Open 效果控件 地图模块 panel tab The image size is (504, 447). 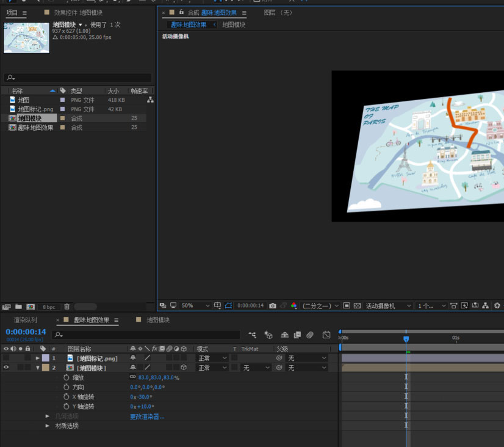pyautogui.click(x=78, y=13)
